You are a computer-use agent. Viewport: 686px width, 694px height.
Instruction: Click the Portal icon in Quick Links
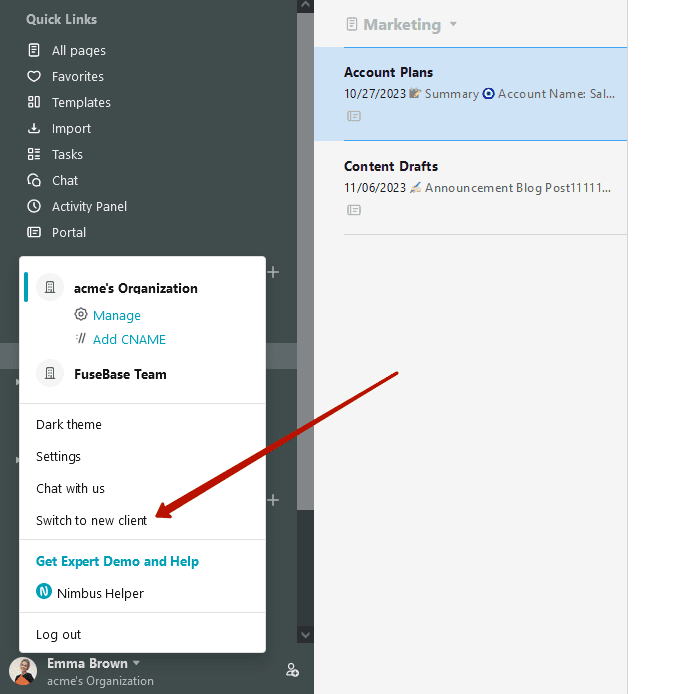34,232
